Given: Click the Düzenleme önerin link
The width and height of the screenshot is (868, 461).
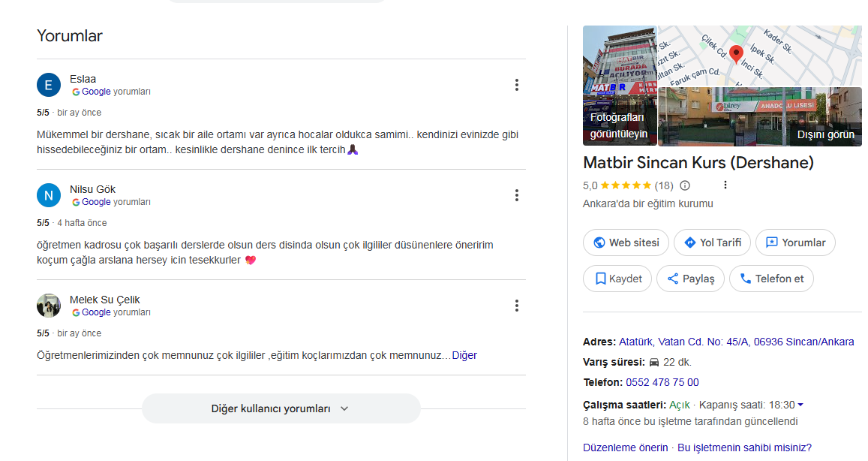Looking at the screenshot, I should click(x=625, y=447).
